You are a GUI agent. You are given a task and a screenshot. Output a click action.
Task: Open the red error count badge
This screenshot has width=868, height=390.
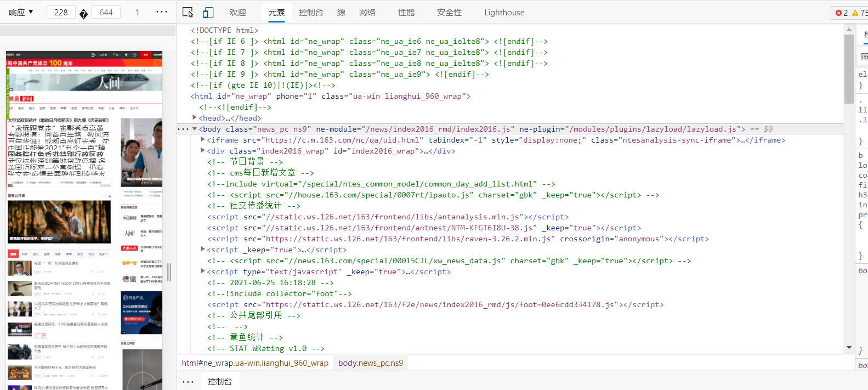[841, 13]
